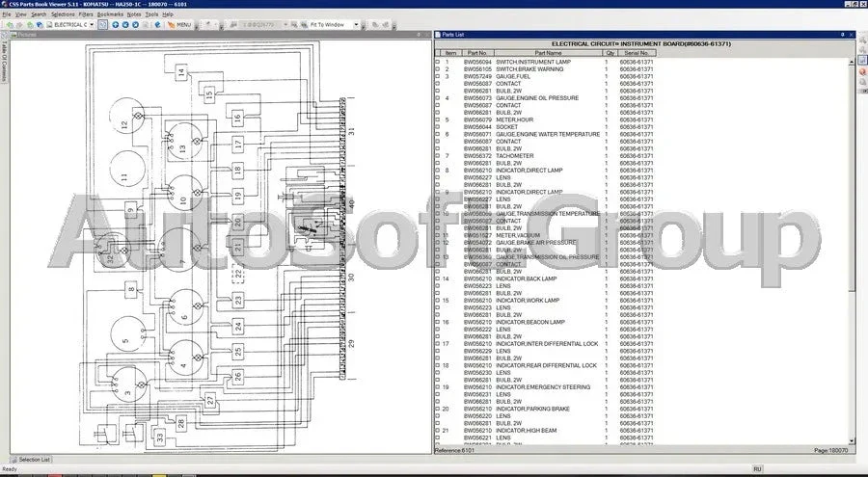Sort by the Part No. column header
This screenshot has width=868, height=477.
[x=477, y=53]
